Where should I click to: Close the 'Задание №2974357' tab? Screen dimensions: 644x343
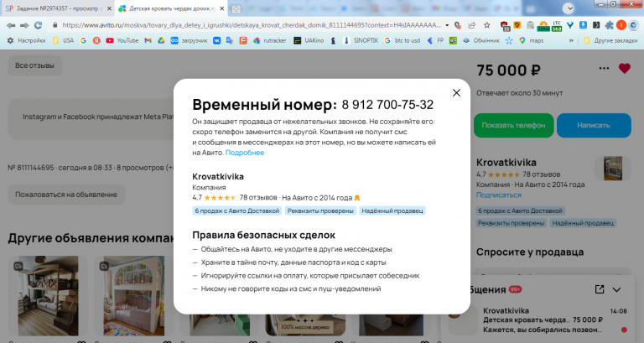pos(109,8)
